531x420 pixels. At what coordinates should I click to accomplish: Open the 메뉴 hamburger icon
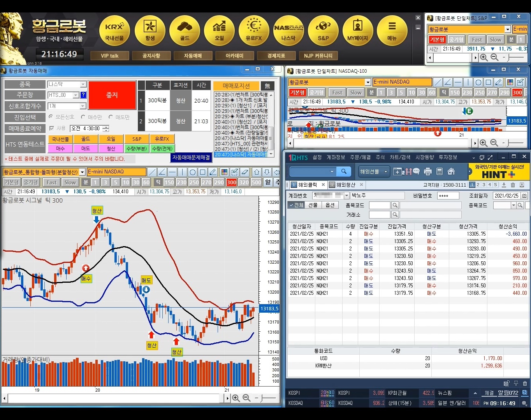pyautogui.click(x=392, y=31)
